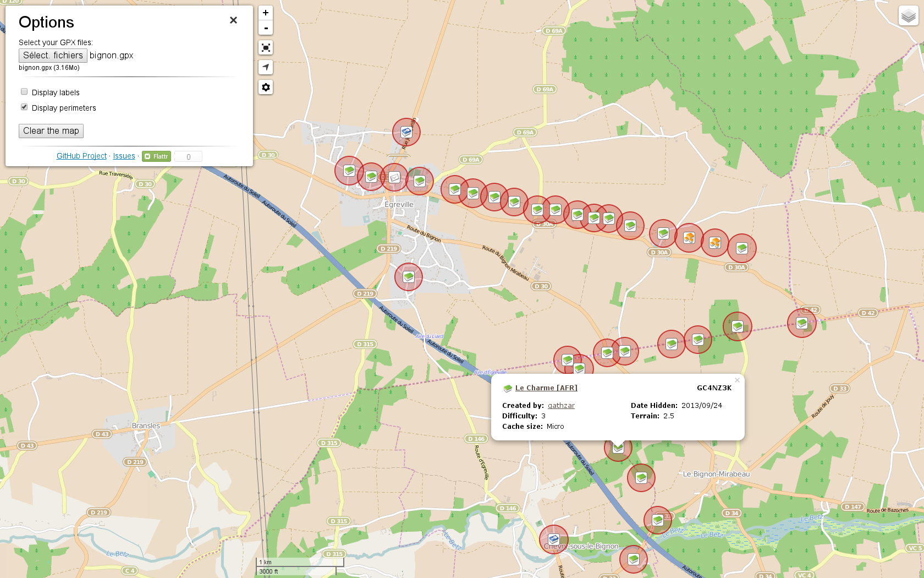924x578 pixels.
Task: Click the orange multi-cache marker near D 30A
Action: click(x=689, y=238)
